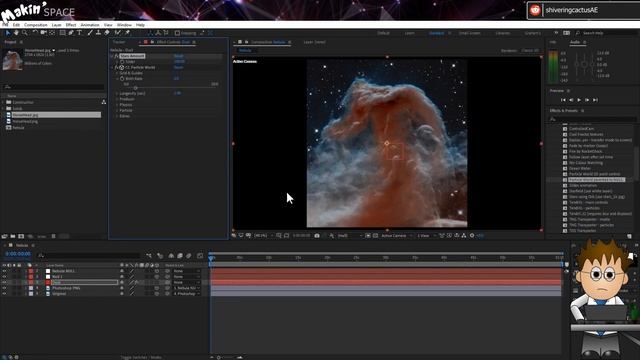Switch to the Standard workspace
Viewport: 640px width, 360px height.
(x=436, y=33)
